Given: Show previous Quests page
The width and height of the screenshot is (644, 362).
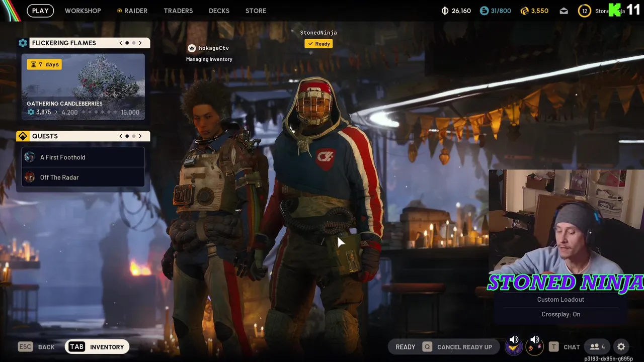Looking at the screenshot, I should coord(121,136).
